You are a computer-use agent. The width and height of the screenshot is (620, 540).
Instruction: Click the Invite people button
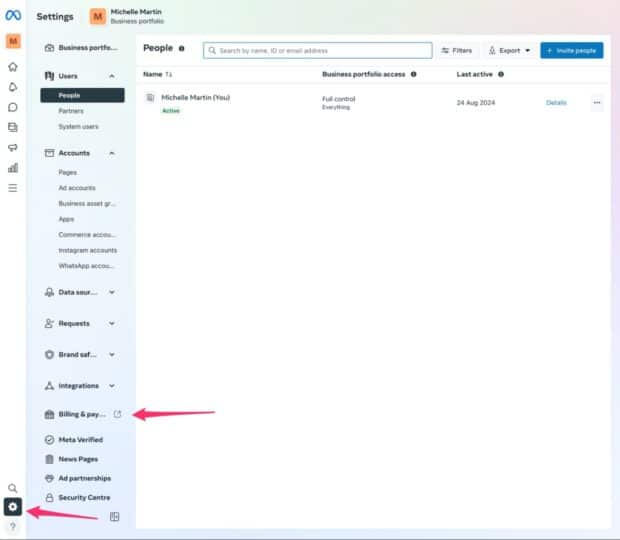(x=572, y=51)
